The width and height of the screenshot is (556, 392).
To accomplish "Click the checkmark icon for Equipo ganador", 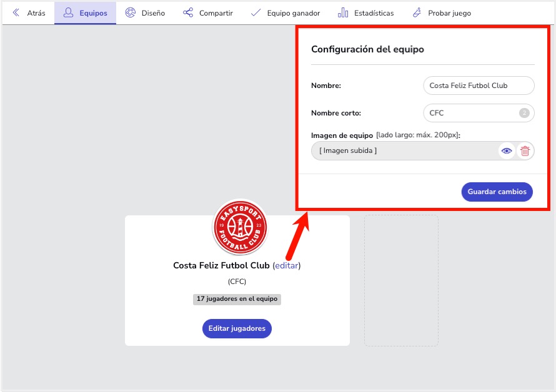I will (x=256, y=13).
